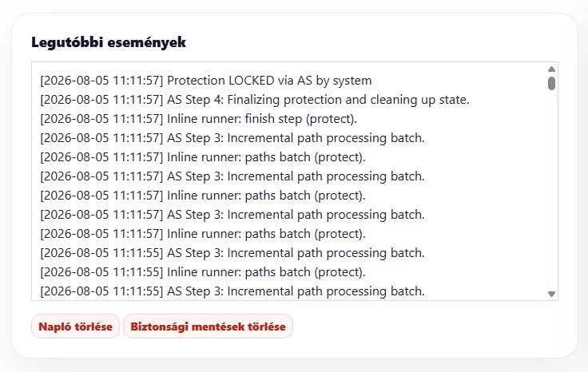
Task: Click the third AS Step 3 Incremental entry
Action: click(232, 214)
